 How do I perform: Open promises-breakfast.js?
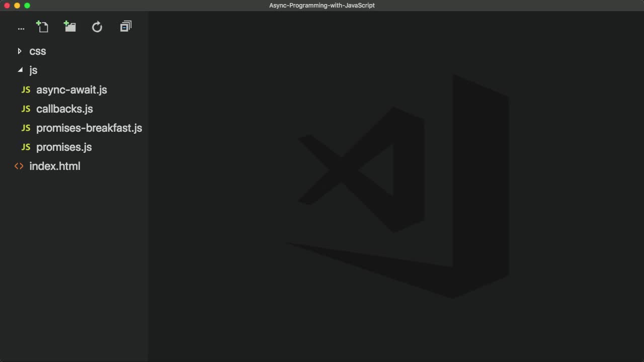coord(89,128)
